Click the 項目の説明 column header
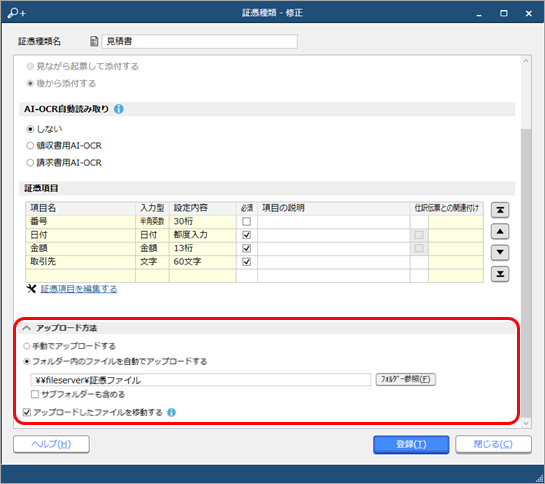The width and height of the screenshot is (545, 484). point(334,208)
